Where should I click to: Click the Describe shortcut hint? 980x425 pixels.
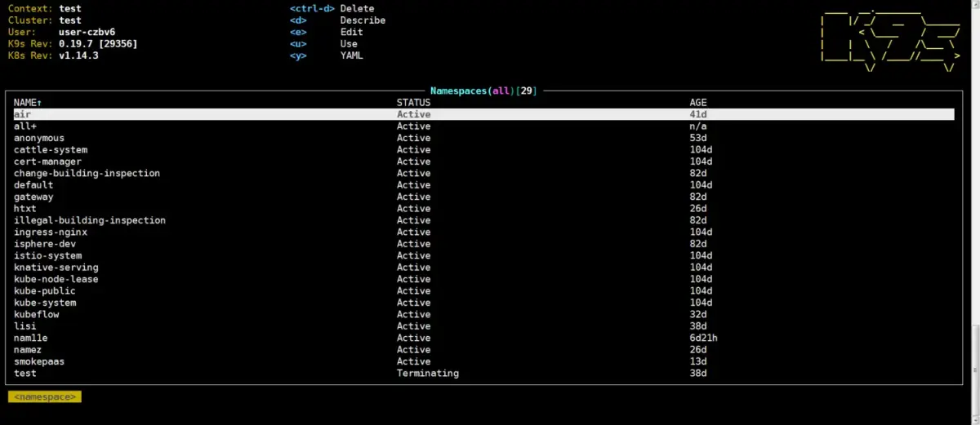363,20
